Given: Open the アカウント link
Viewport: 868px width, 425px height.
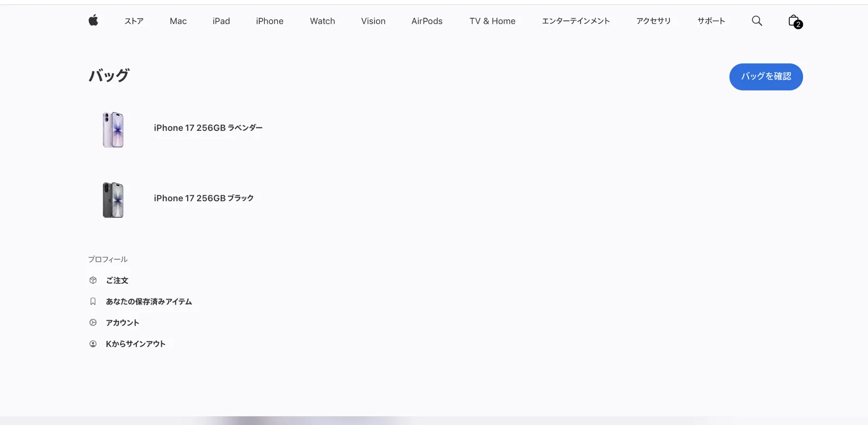Looking at the screenshot, I should 123,322.
